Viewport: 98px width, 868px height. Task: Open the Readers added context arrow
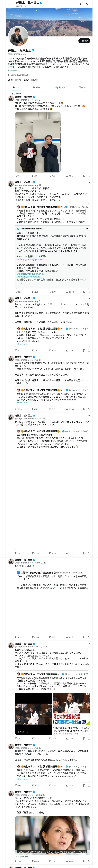click(x=87, y=228)
